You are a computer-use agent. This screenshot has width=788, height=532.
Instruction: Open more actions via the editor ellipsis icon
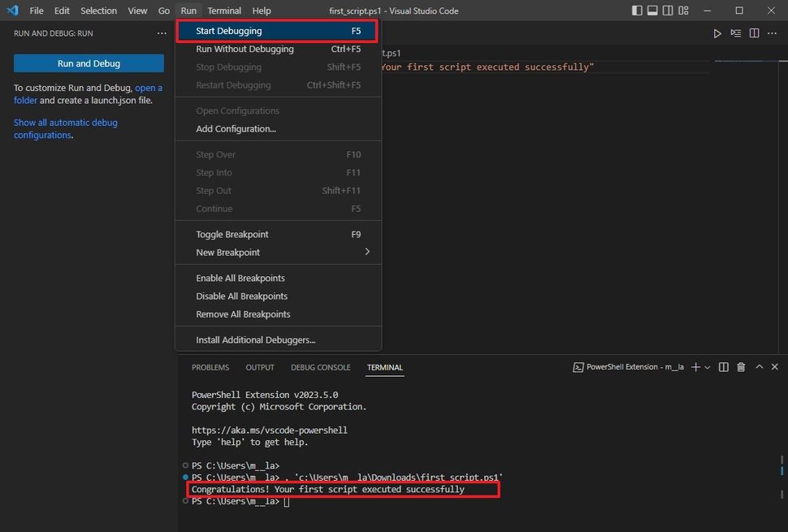pyautogui.click(x=772, y=33)
